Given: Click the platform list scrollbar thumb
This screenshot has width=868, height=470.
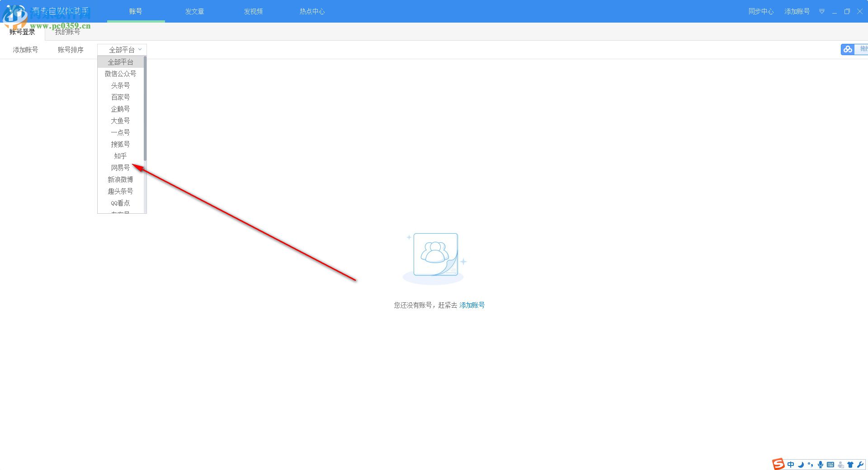Looking at the screenshot, I should pos(145,108).
